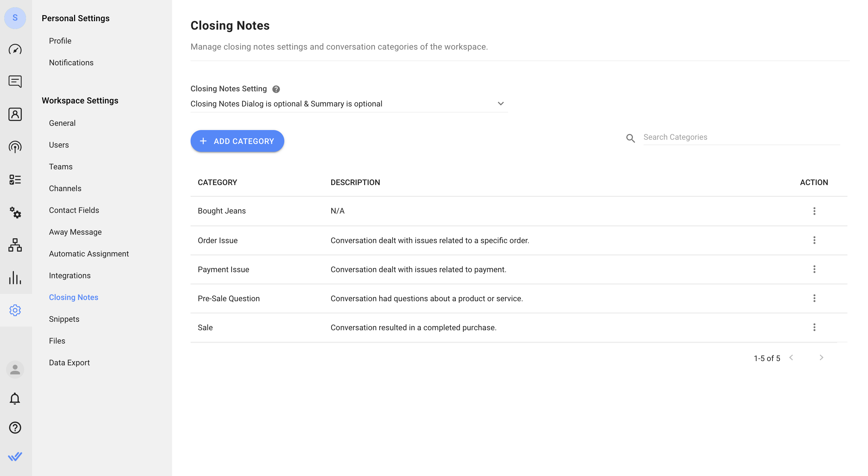The height and width of the screenshot is (476, 868).
Task: Focus the Search Categories field
Action: pos(741,137)
